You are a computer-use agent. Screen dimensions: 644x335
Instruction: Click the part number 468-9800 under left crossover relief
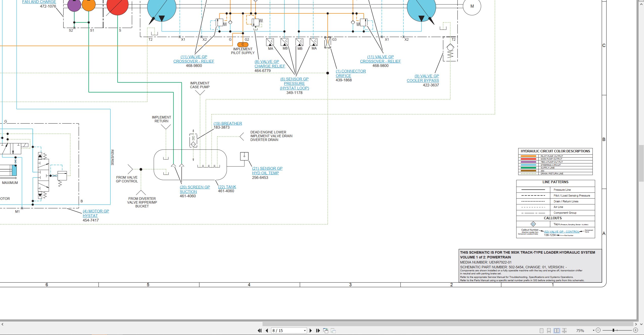[x=194, y=66]
